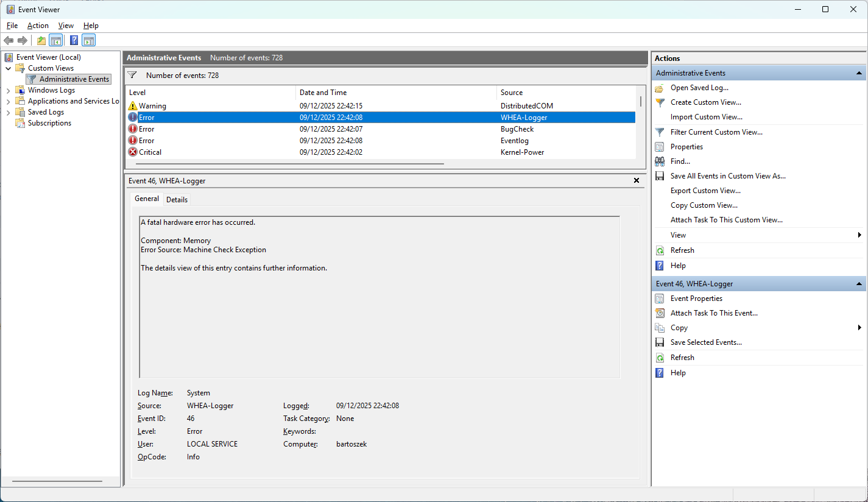Toggle the Show/Hide Action Pane icon

tap(89, 41)
